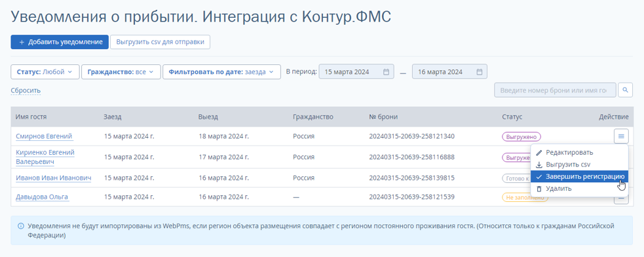
Task: Click booking number 20240315-20639-258121539
Action: (x=411, y=197)
